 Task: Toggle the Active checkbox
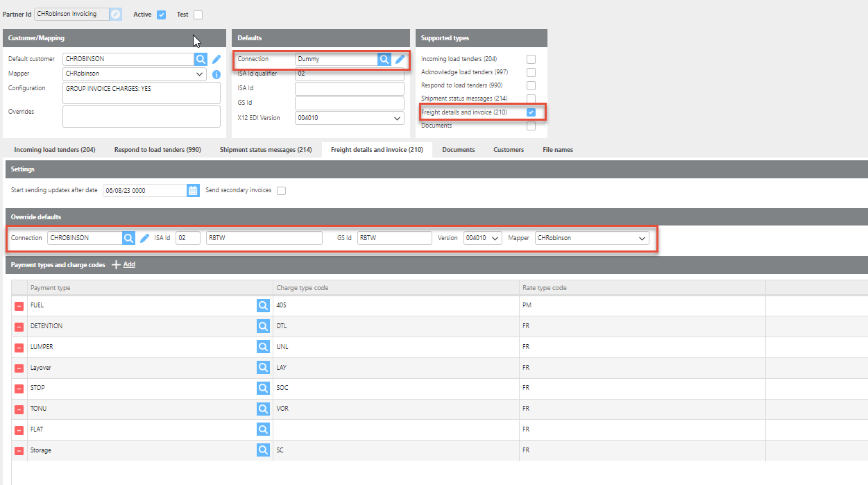tap(161, 15)
